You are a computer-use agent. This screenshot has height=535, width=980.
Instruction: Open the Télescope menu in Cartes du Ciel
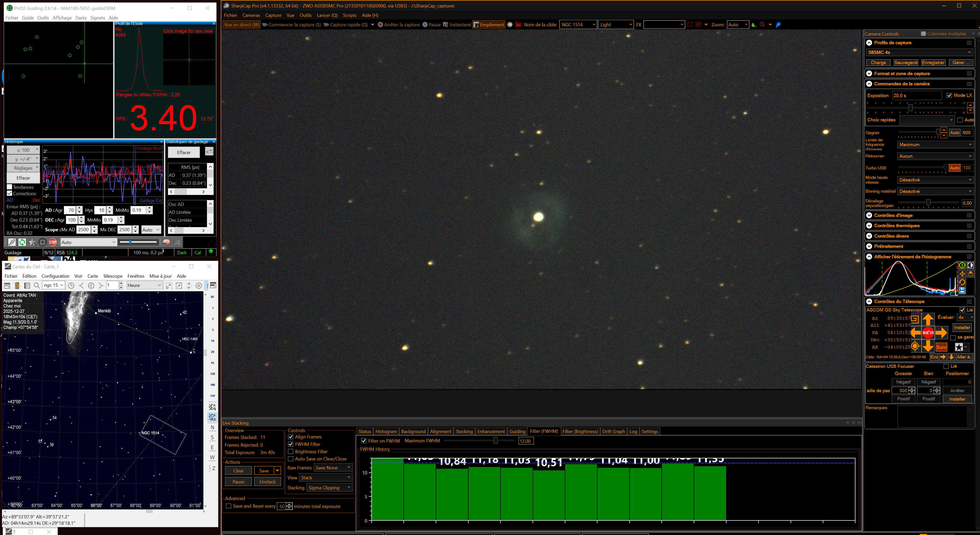click(113, 276)
